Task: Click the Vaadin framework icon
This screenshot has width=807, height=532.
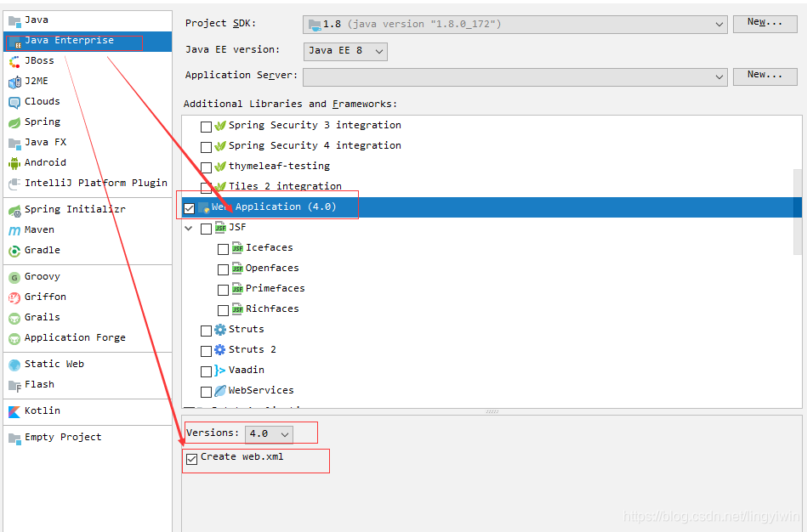Action: (219, 371)
